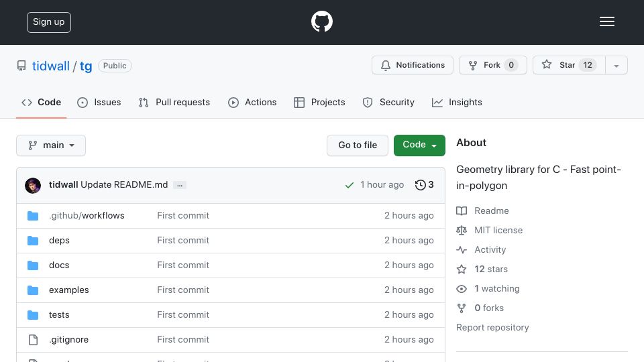Click the Geometry library for C description text
Screen dimensions: 644x362
[x=539, y=177]
